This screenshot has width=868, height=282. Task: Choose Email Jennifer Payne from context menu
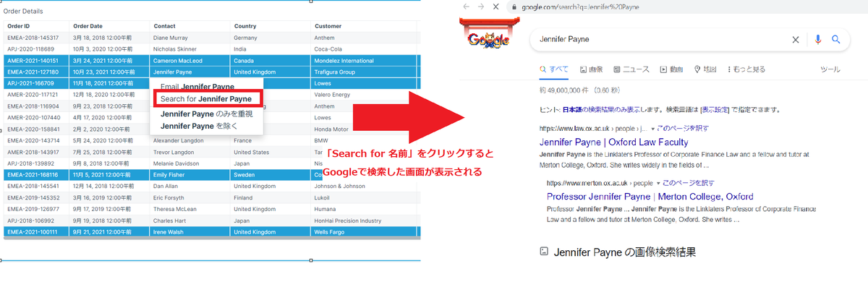[197, 87]
